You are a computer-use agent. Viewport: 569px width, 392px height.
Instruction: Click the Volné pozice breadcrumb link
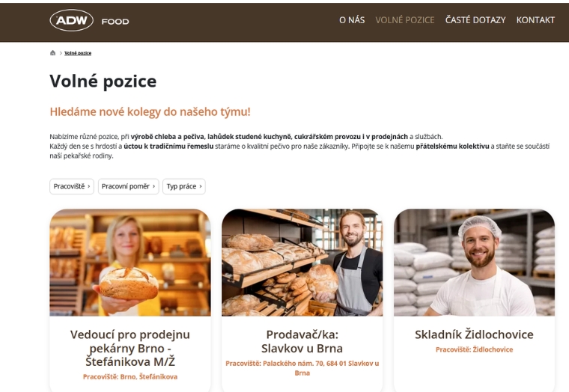tap(78, 53)
